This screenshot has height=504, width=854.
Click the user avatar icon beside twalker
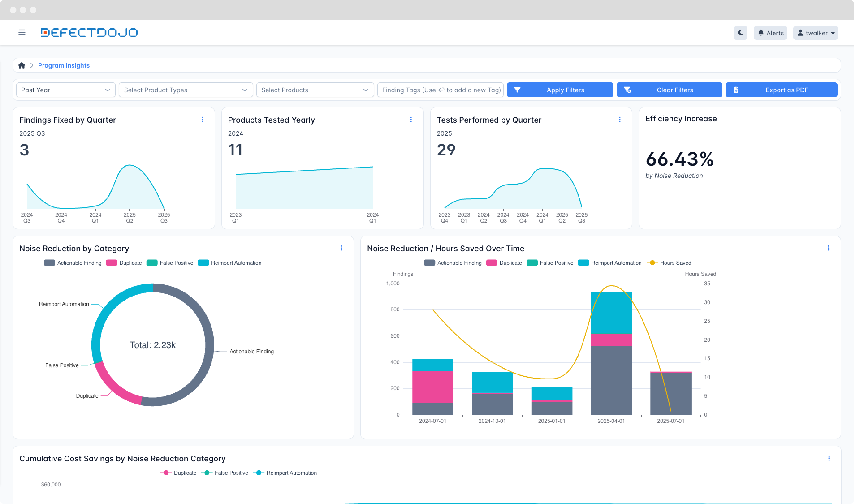(800, 33)
